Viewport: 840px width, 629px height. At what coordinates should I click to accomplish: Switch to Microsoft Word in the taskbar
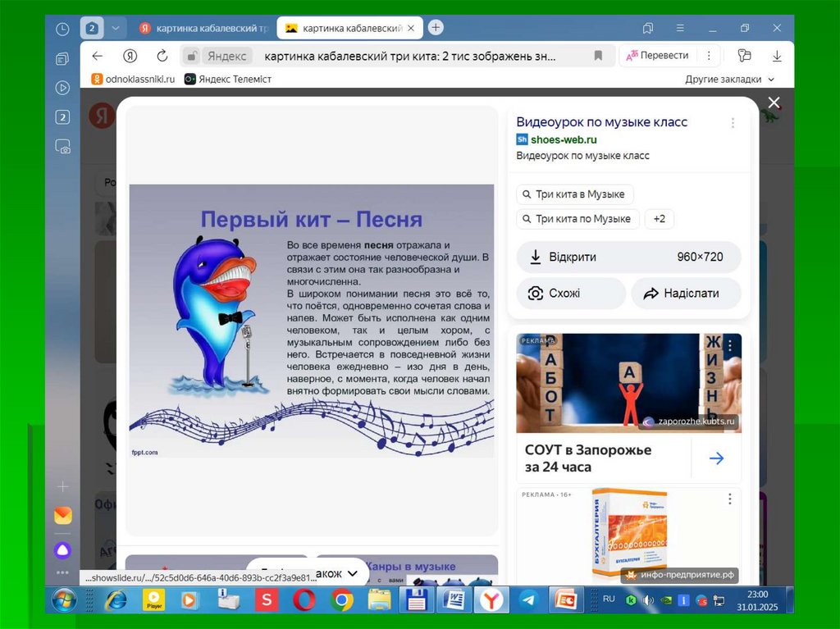coord(454,600)
